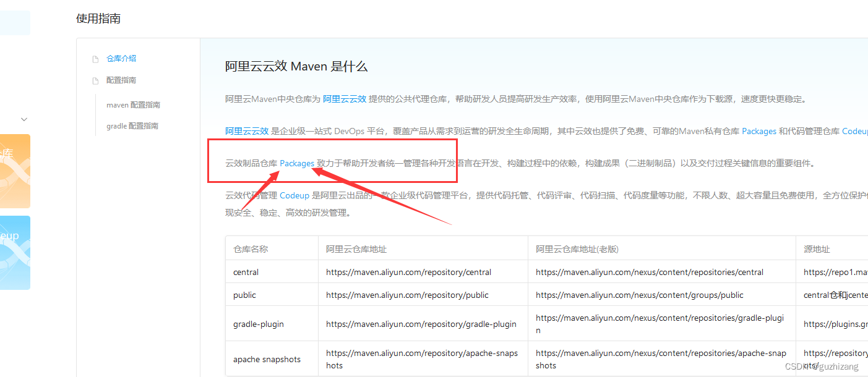Viewport: 868px width, 377px height.
Task: Click the Codeup link in the code management paragraph
Action: (294, 195)
